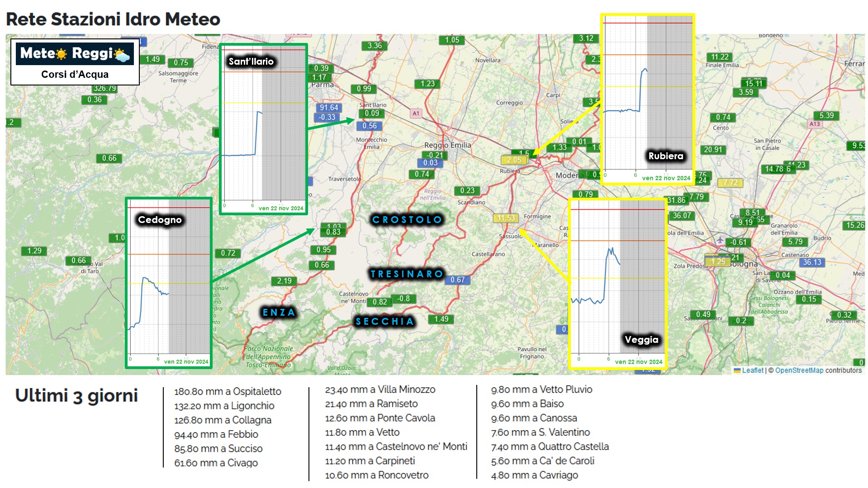The width and height of the screenshot is (868, 488).
Task: Click the yellow 7.72 station marker
Action: [730, 183]
